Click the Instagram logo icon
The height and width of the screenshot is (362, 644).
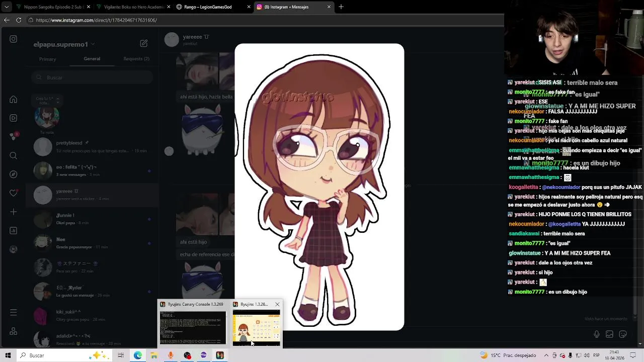click(14, 39)
